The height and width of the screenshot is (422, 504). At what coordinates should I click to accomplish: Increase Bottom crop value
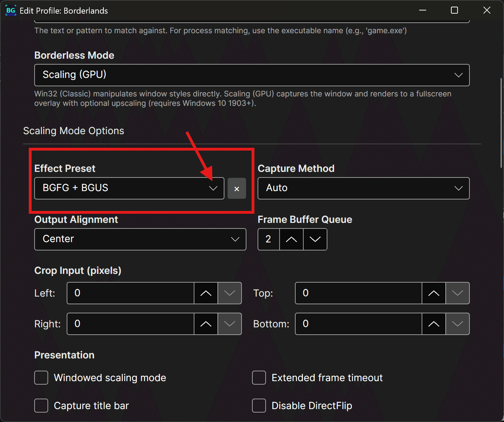point(434,324)
